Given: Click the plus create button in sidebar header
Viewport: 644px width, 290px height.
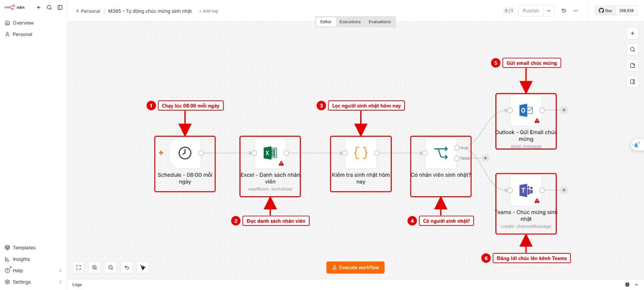Looking at the screenshot, I should [x=39, y=7].
